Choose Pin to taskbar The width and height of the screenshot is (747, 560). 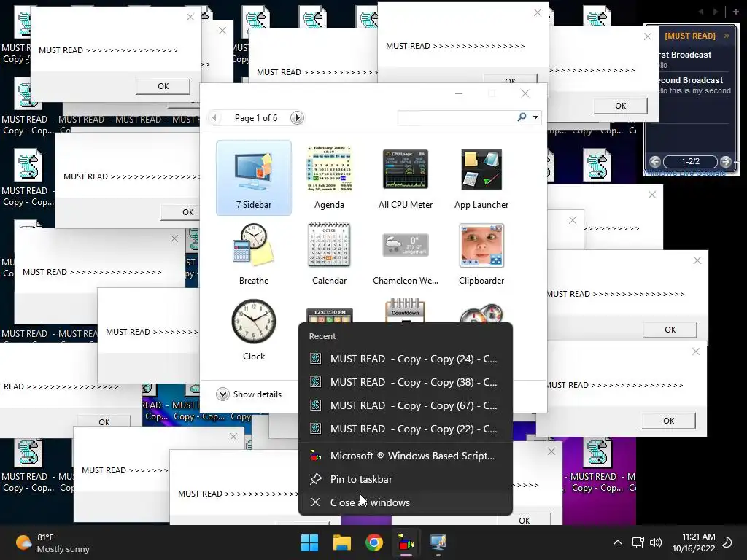point(406,479)
